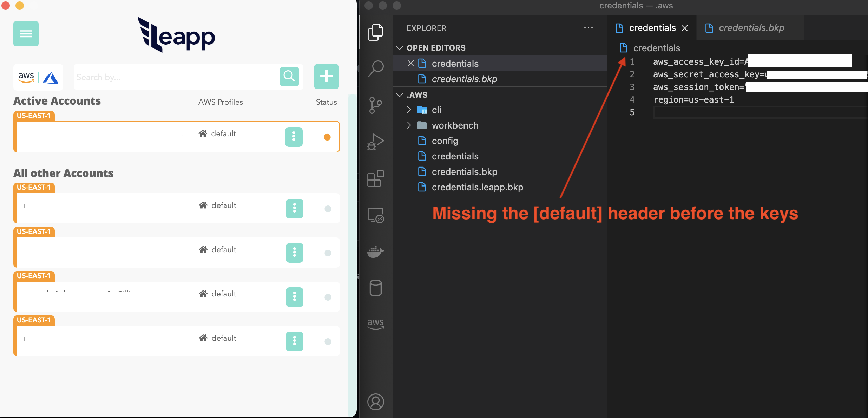Collapse the OPEN EDITORS section
Viewport: 868px width, 418px height.
click(400, 48)
